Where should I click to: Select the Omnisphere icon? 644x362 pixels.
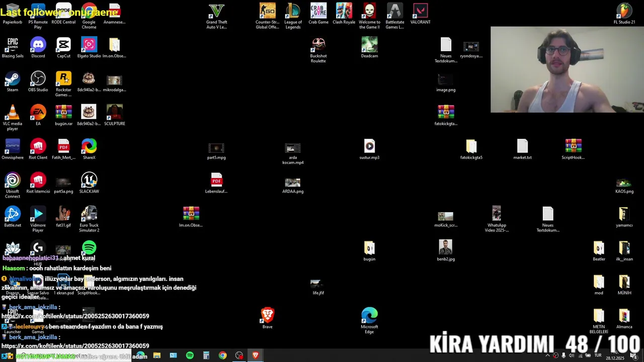pos(13,149)
